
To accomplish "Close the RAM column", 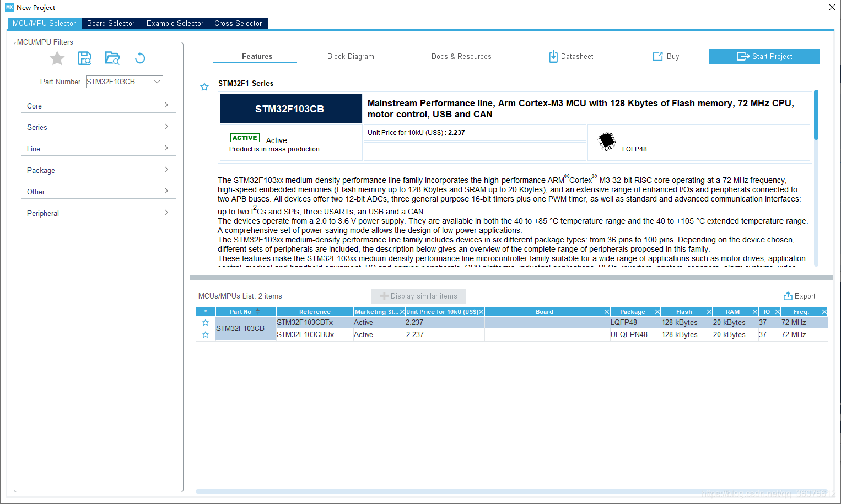I will click(x=755, y=312).
